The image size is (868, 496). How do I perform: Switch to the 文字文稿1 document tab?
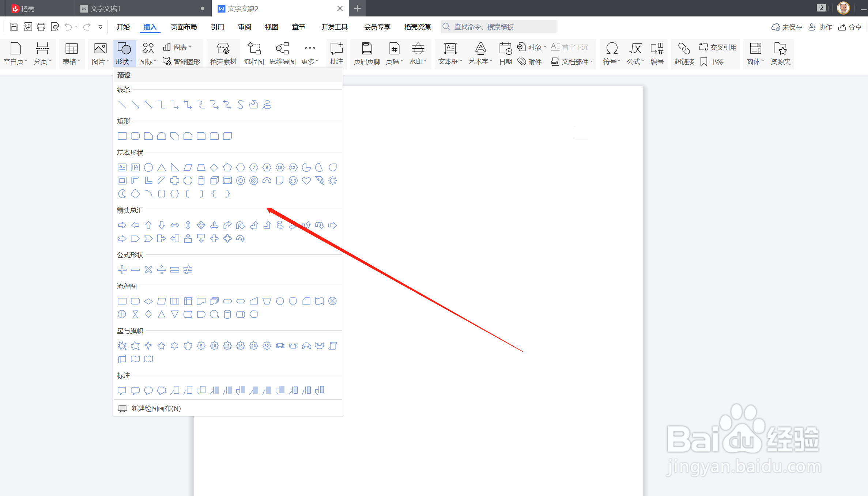[143, 8]
